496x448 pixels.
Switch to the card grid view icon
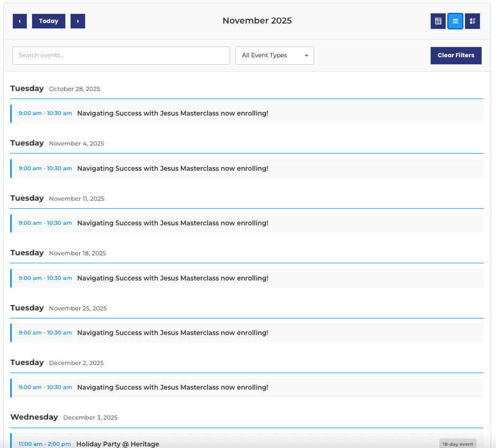tap(472, 21)
